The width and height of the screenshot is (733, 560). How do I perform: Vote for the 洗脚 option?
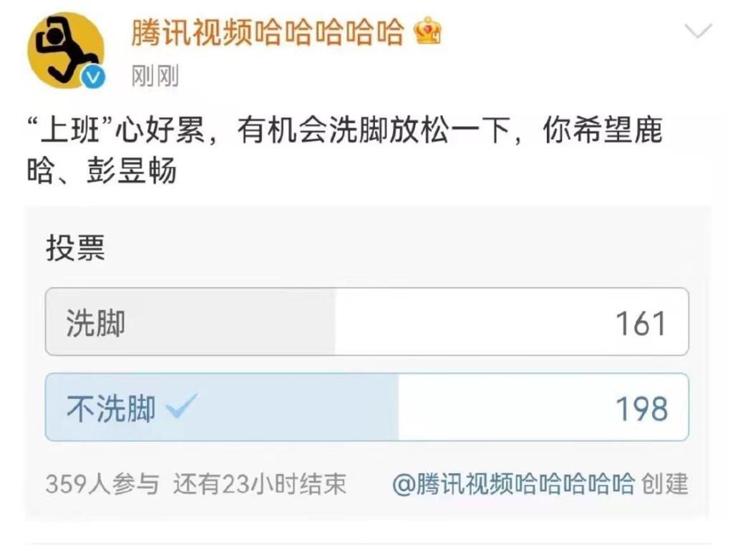click(96, 323)
